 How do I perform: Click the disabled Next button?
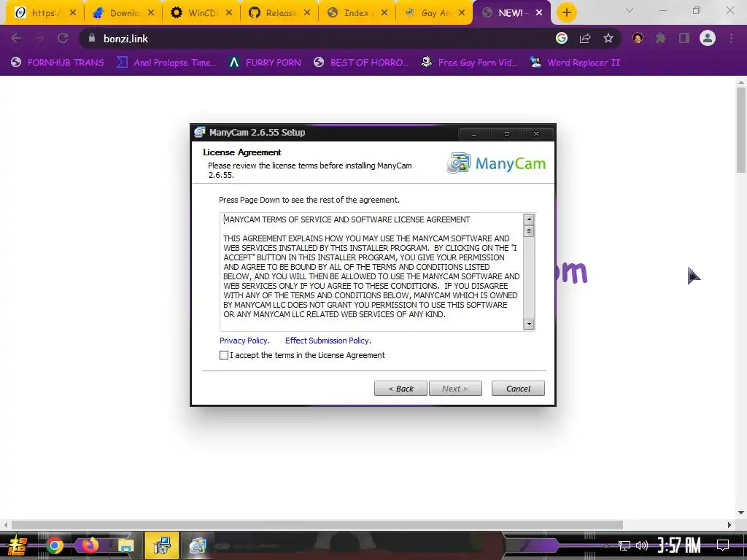click(455, 389)
